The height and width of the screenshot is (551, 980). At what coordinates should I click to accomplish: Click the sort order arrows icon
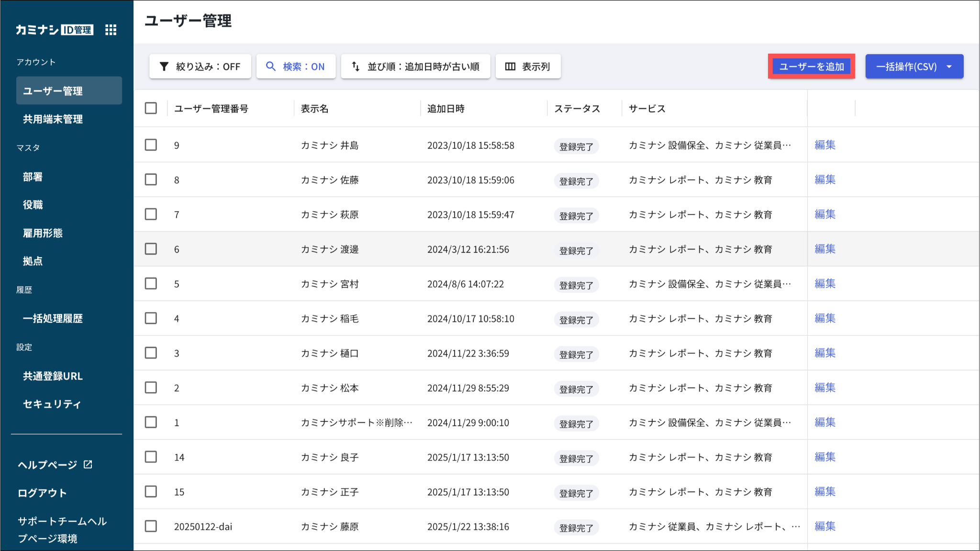click(x=356, y=67)
